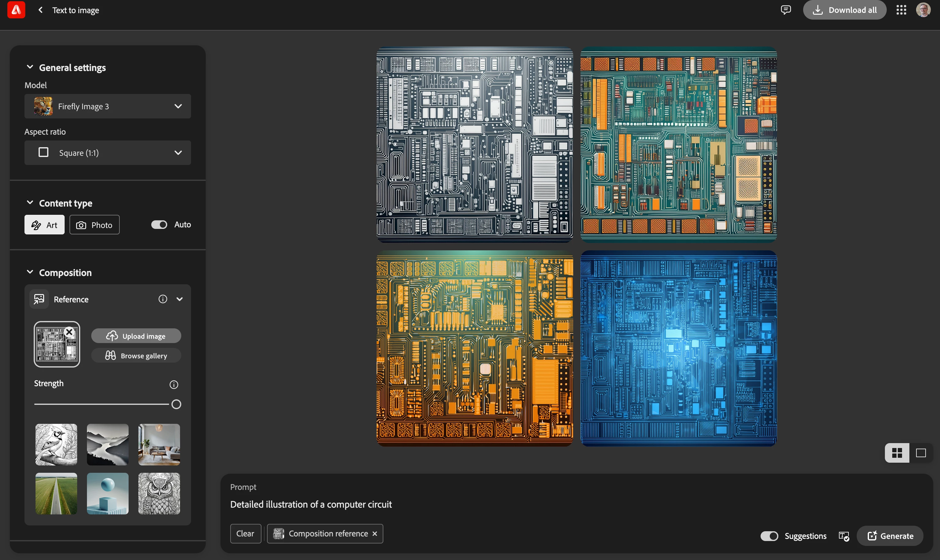
Task: Open the prompt settings icon beside Suggestions
Action: [844, 536]
